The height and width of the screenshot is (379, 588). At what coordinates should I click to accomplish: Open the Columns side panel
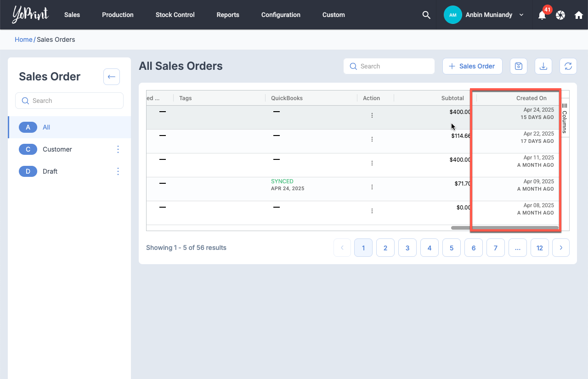point(565,118)
